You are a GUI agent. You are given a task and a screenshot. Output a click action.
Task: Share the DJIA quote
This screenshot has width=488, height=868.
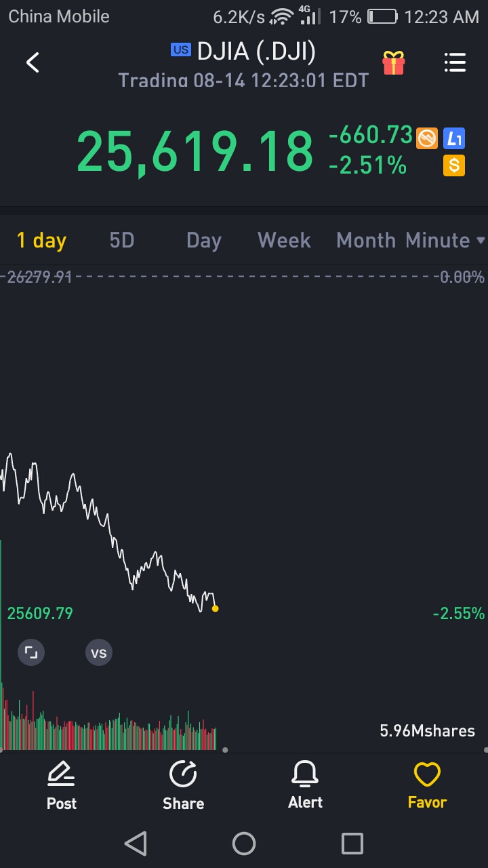pos(183,785)
